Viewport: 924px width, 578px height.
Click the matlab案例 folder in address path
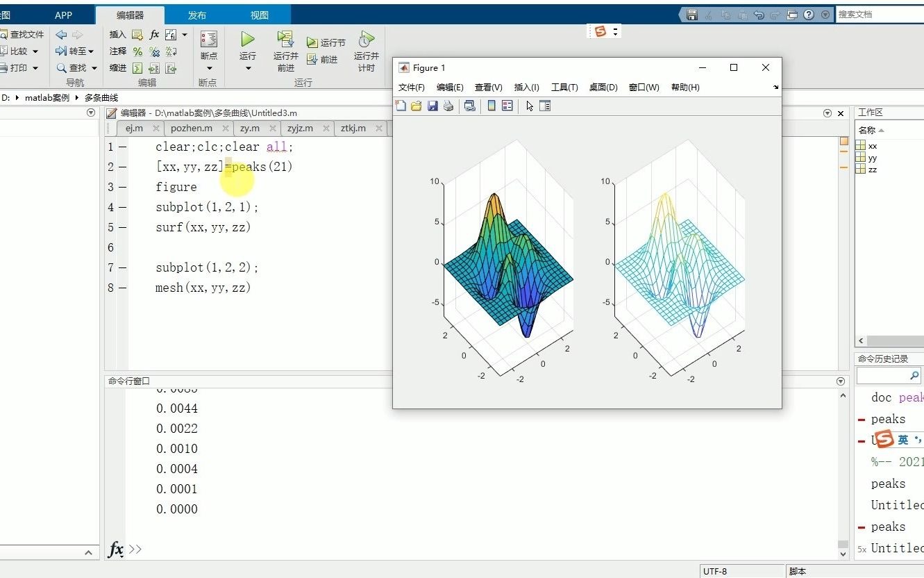point(47,98)
